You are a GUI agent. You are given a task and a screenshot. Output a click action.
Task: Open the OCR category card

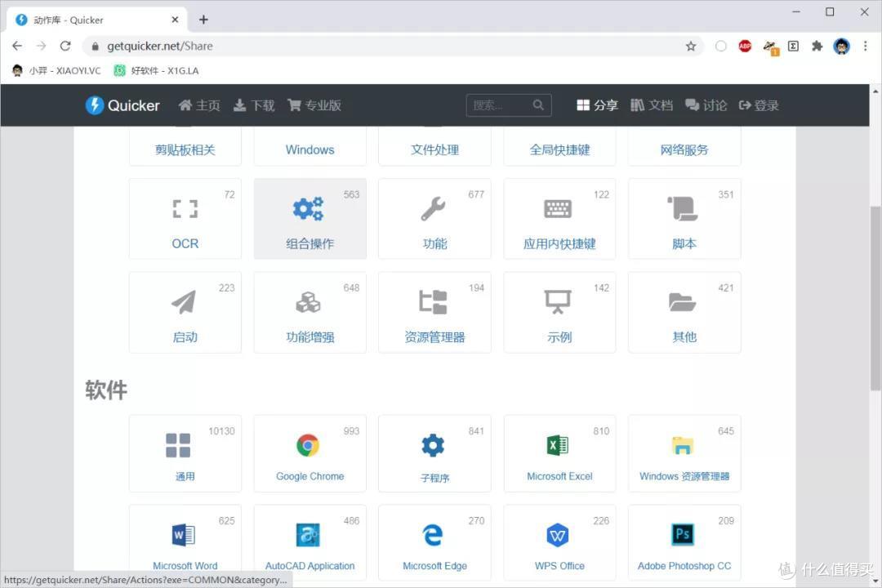185,219
